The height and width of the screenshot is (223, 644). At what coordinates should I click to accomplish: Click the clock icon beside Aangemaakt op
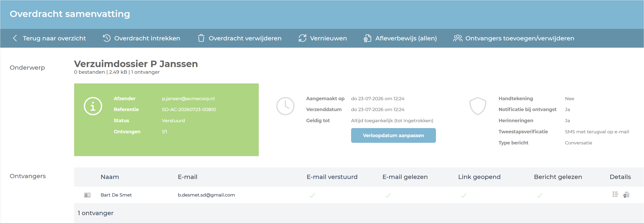[285, 106]
